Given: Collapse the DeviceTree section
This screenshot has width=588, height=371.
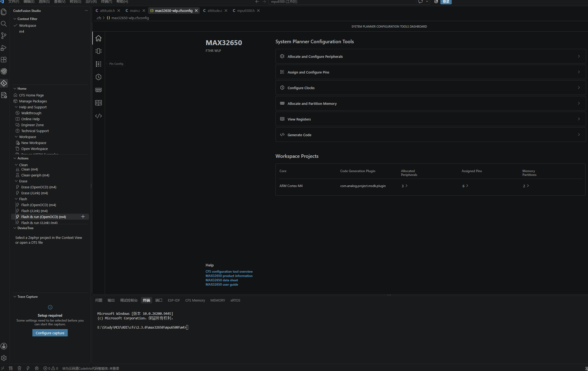Looking at the screenshot, I should tap(15, 228).
